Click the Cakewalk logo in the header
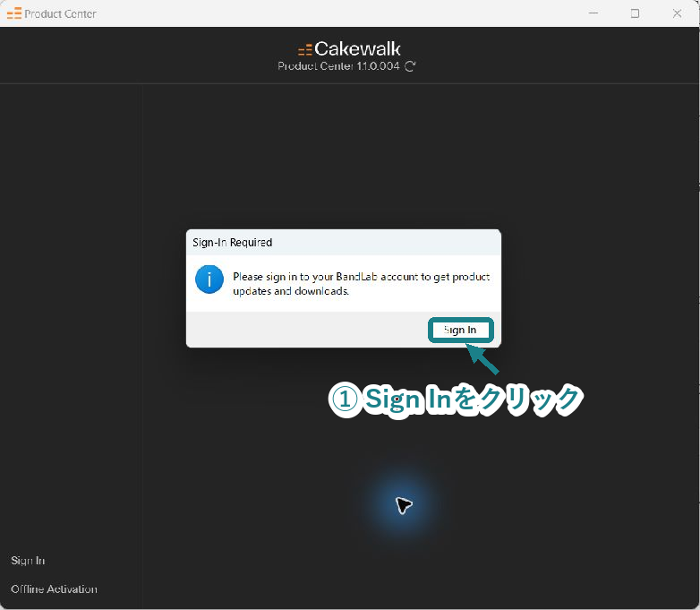This screenshot has width=700, height=610. (349, 48)
